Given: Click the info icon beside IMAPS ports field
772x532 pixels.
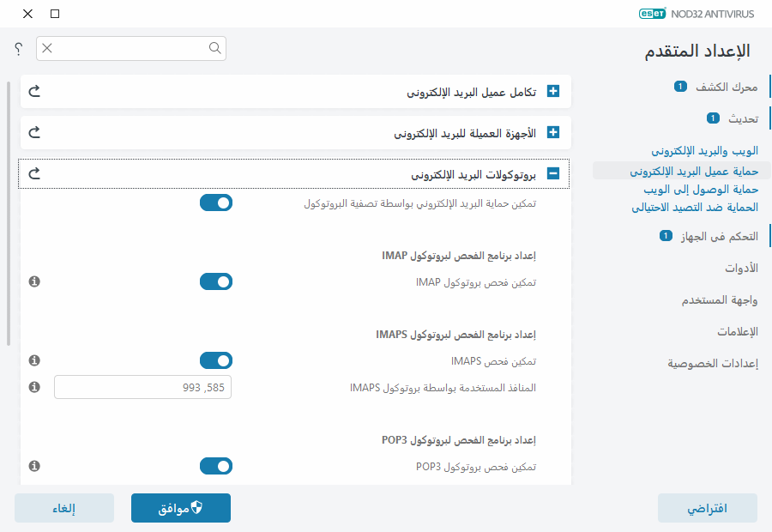Looking at the screenshot, I should click(x=34, y=387).
